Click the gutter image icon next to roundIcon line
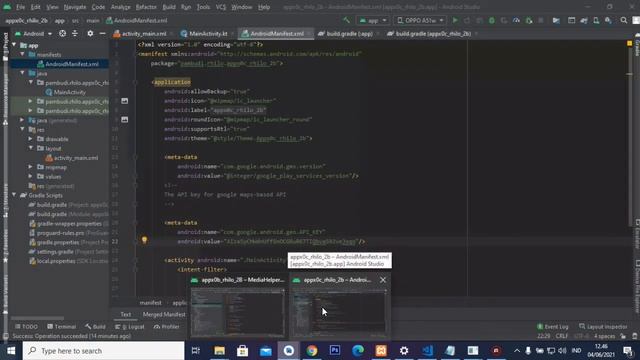 tap(124, 120)
